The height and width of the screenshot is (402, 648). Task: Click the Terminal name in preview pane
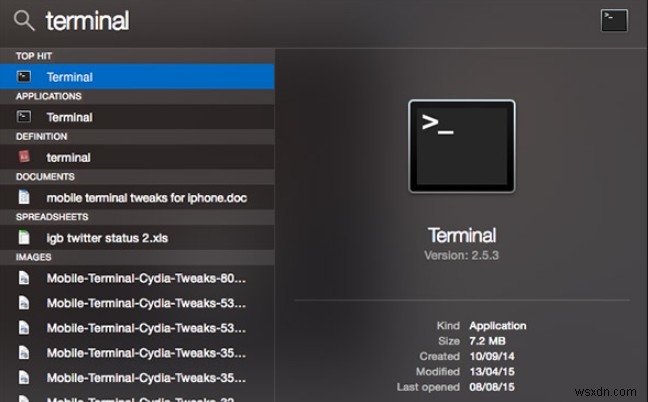(461, 236)
